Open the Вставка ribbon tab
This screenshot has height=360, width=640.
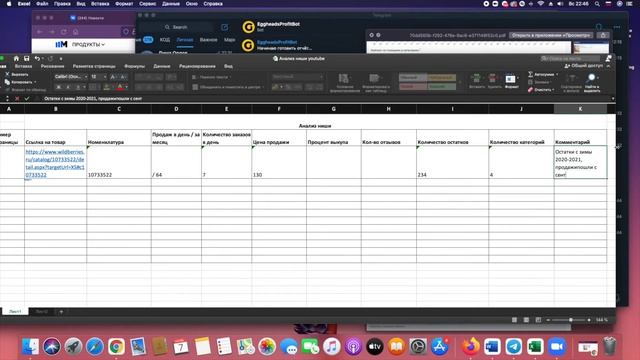tap(23, 66)
